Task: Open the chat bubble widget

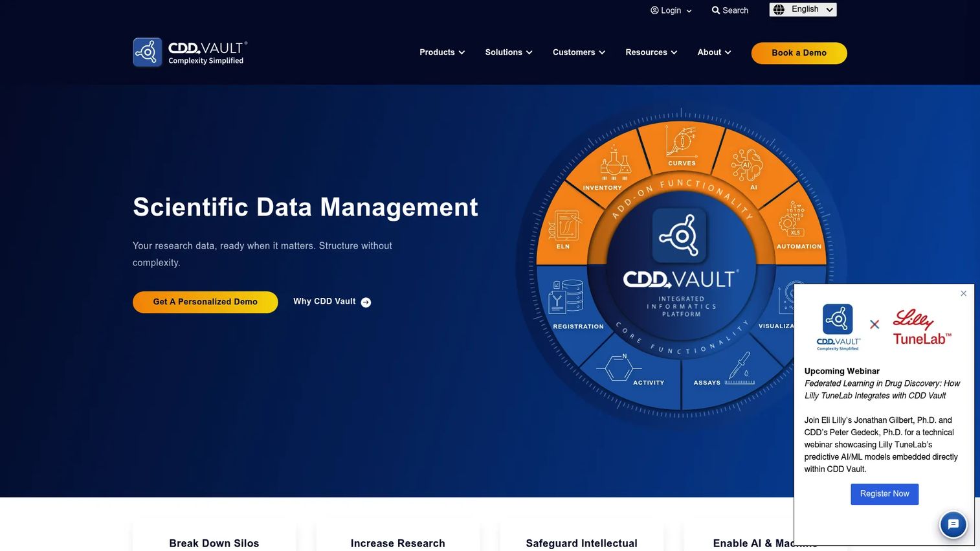Action: 953,524
